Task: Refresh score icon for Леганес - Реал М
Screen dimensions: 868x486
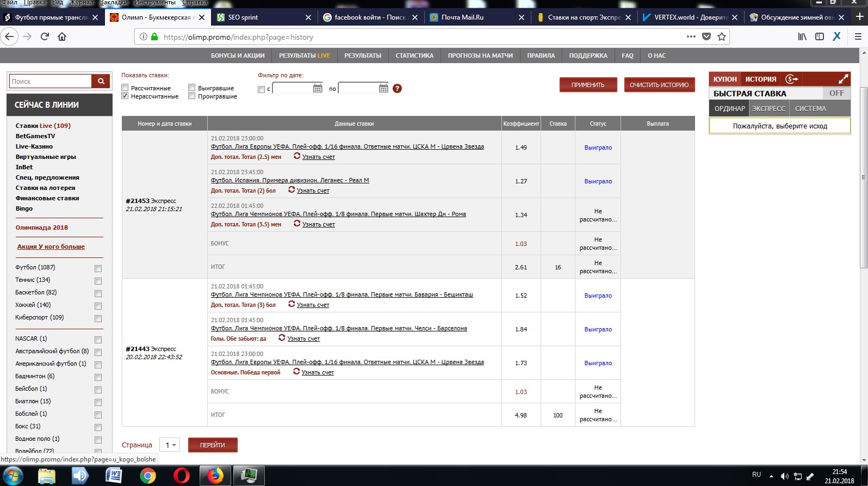Action: (292, 190)
